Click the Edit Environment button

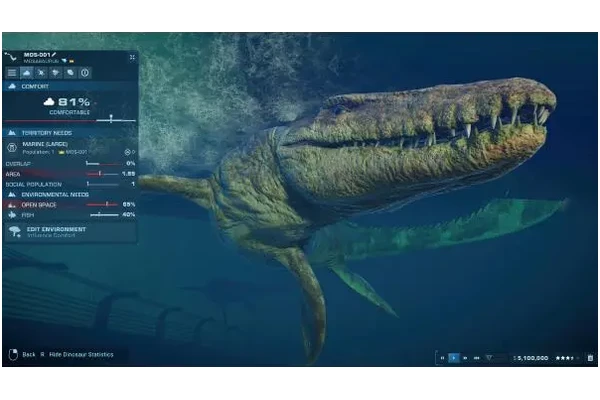(71, 232)
